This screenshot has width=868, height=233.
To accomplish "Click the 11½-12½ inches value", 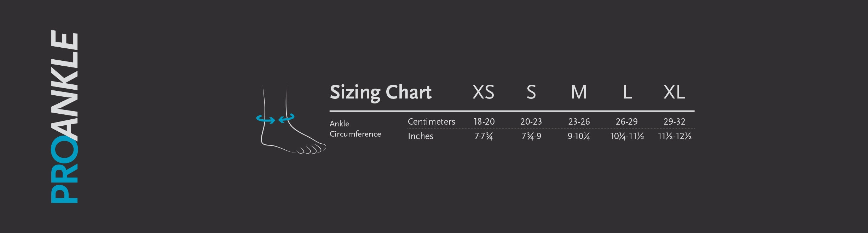I will 675,136.
